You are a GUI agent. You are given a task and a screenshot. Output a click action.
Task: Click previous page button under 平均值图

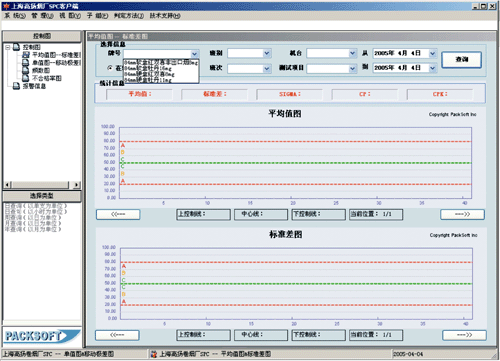pyautogui.click(x=118, y=214)
